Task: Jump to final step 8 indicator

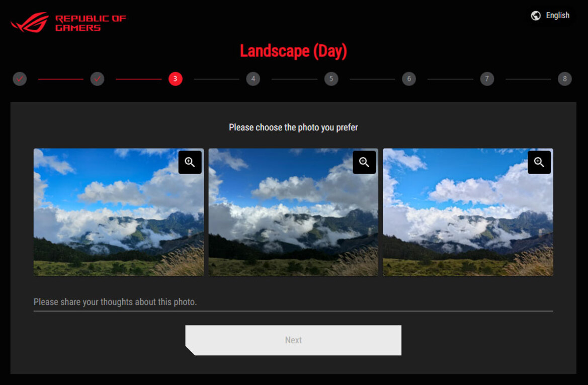Action: click(x=564, y=79)
